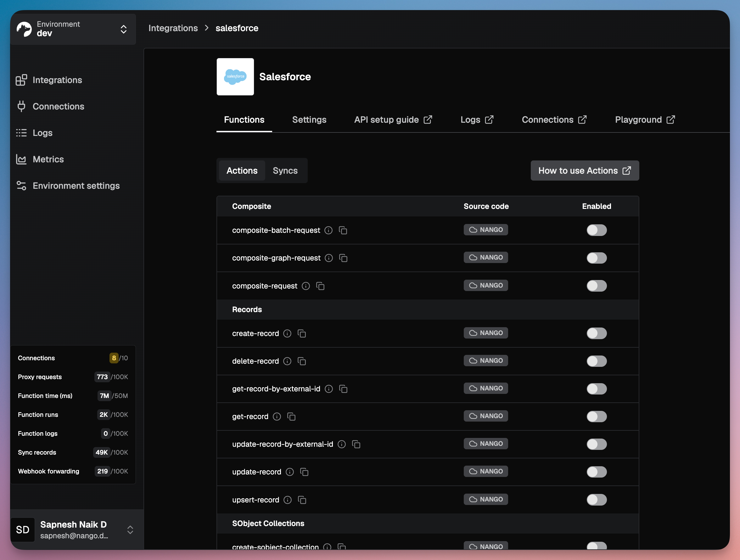740x560 pixels.
Task: Open Integrations in the sidebar
Action: pyautogui.click(x=48, y=80)
